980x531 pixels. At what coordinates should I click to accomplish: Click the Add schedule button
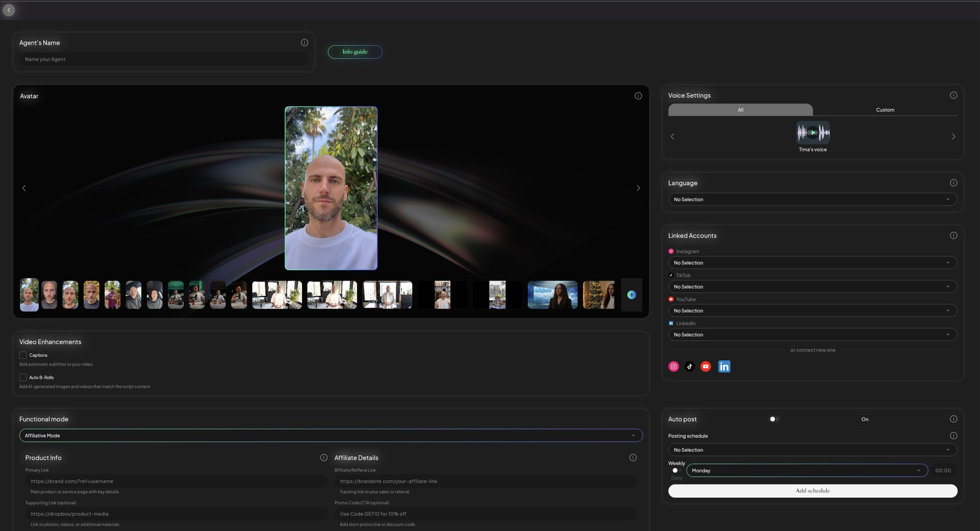click(x=812, y=491)
